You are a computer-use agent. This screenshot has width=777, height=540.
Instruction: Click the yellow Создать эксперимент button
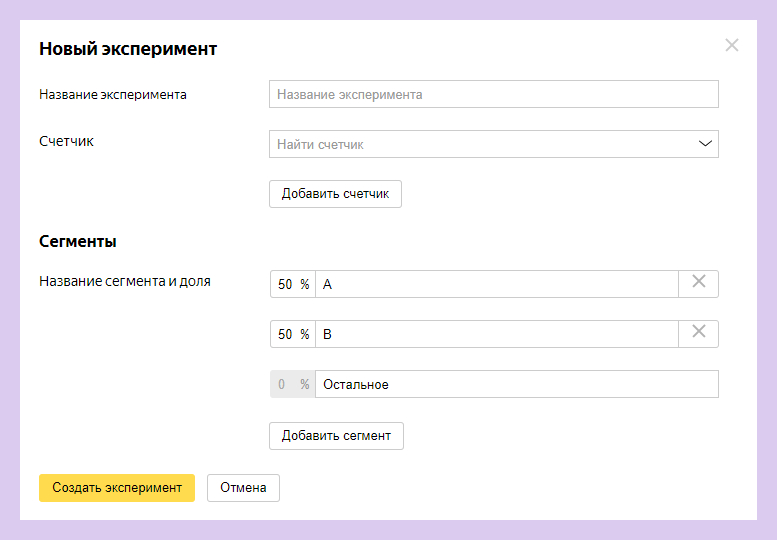(117, 487)
